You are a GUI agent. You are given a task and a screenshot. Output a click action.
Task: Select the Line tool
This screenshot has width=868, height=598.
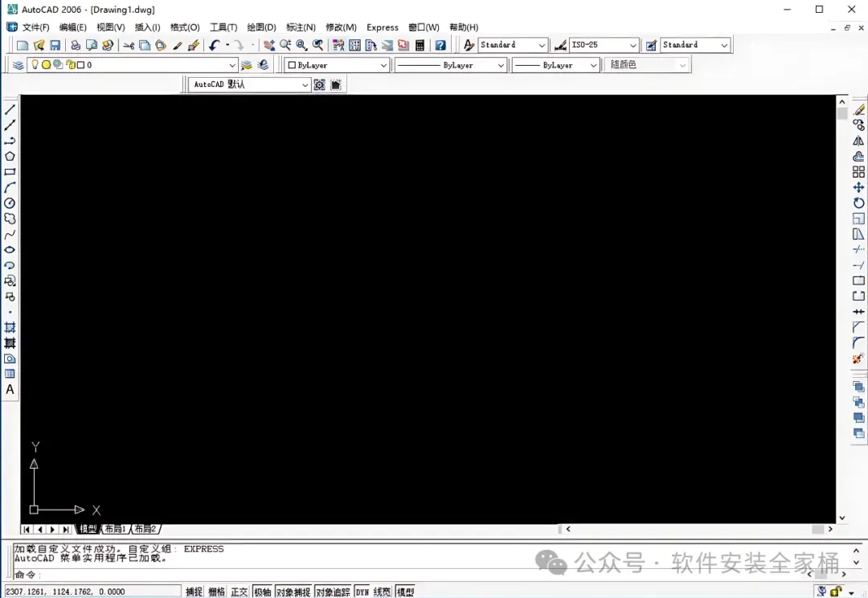tap(10, 109)
